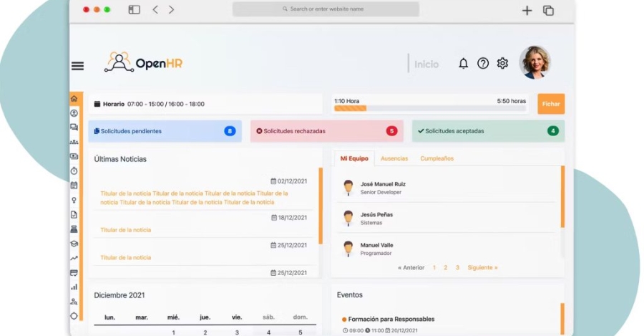This screenshot has width=644, height=336.
Task: Open the help question mark icon
Action: coord(483,64)
